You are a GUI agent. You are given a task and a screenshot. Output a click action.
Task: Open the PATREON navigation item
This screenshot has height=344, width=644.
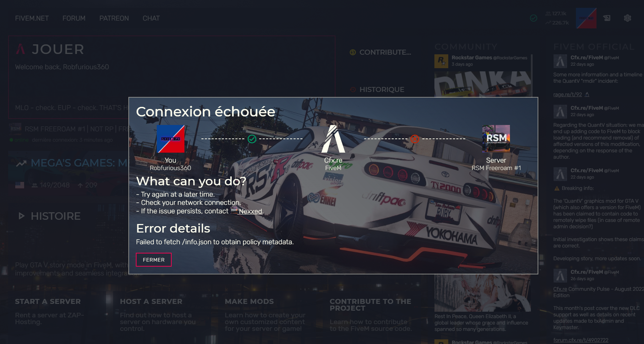[114, 18]
